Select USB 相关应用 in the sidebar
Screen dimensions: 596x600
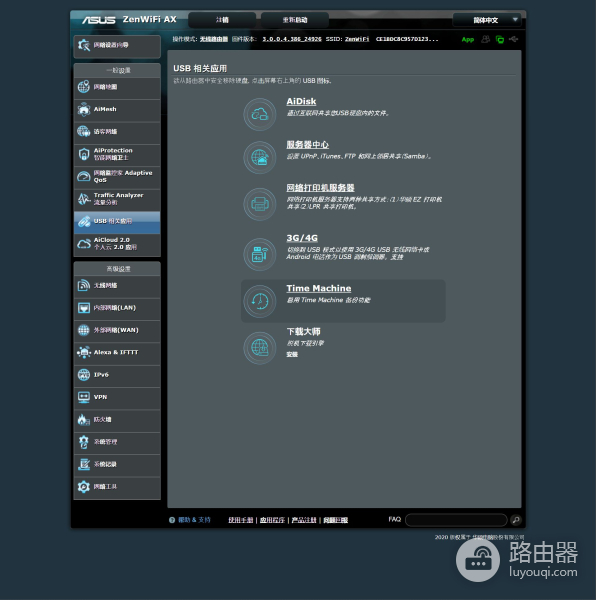tap(117, 222)
